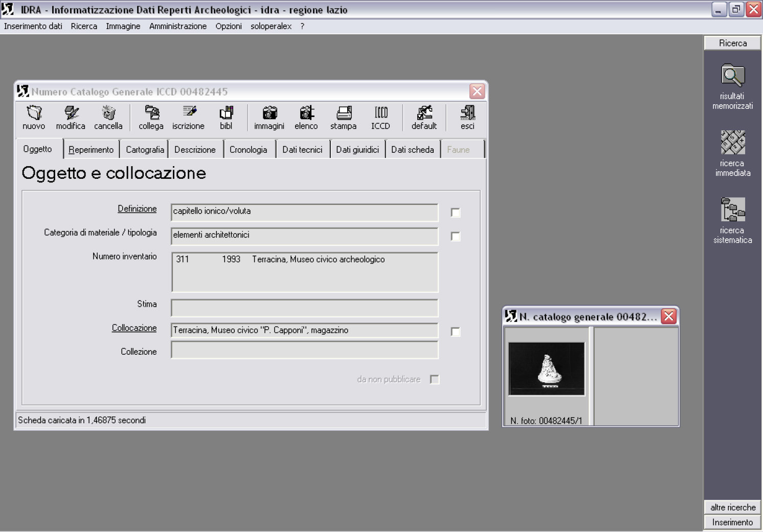Switch to Dati giuridici tab
This screenshot has width=763, height=532.
(357, 150)
